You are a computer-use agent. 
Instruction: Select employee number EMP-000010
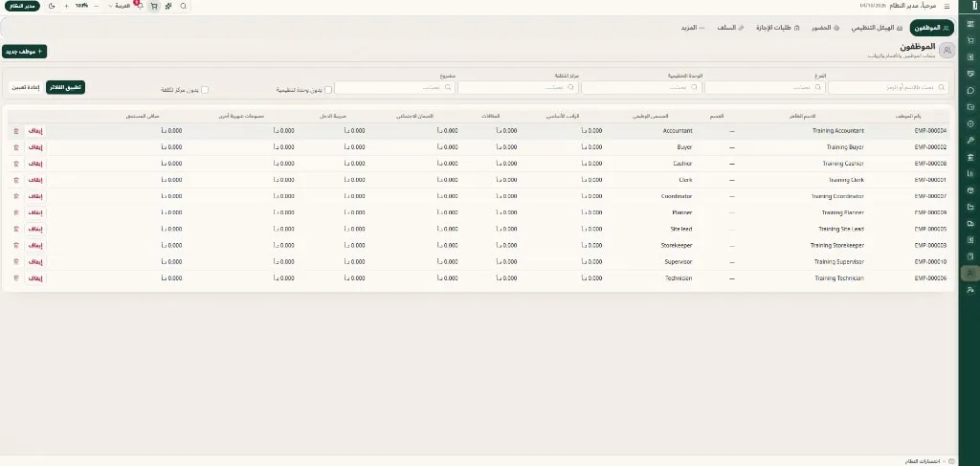click(x=930, y=262)
